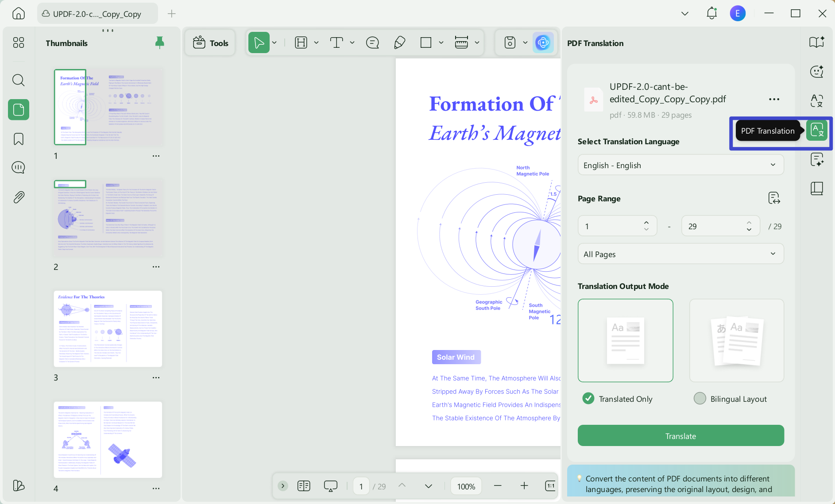
Task: Open page 3 thumbnail options menu
Action: coord(156,377)
